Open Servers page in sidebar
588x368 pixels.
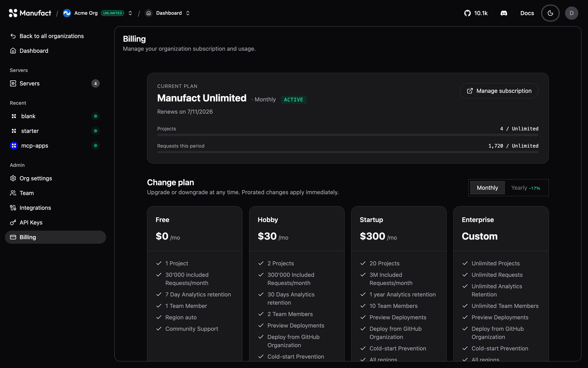55,83
